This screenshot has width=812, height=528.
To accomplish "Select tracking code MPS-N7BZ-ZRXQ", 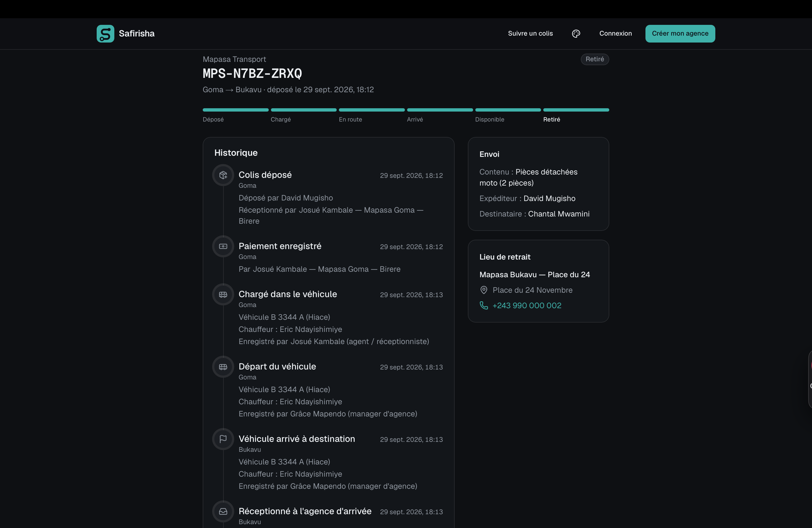I will (252, 73).
